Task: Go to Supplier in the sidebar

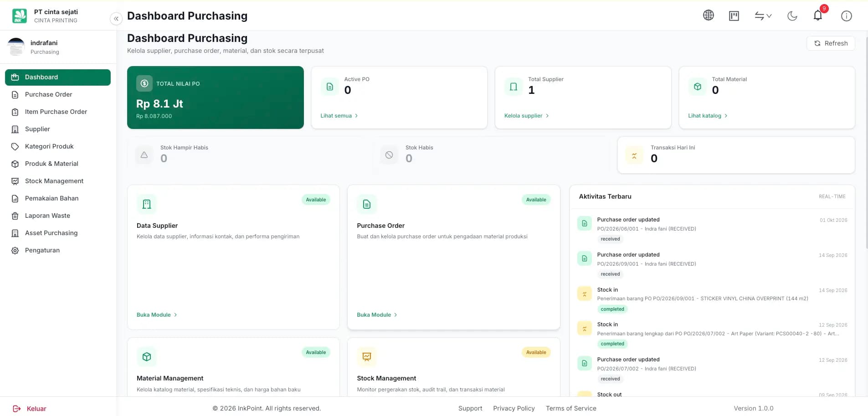Action: click(58, 129)
